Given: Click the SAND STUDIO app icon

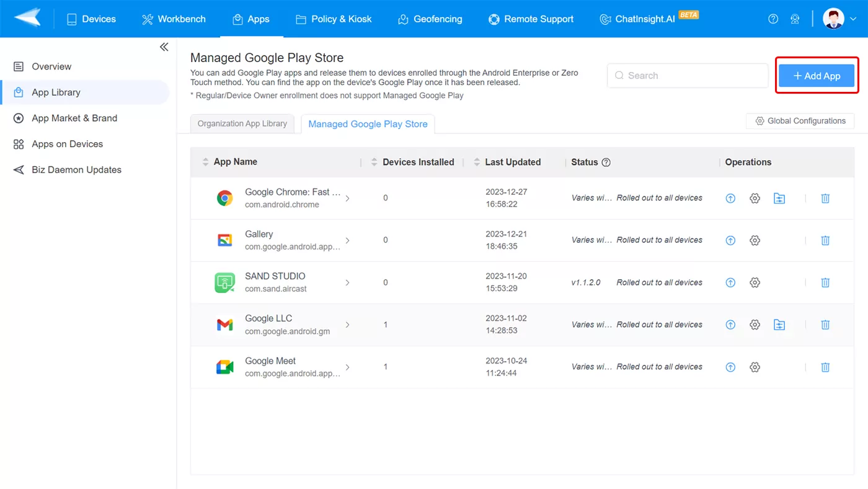Looking at the screenshot, I should [224, 282].
